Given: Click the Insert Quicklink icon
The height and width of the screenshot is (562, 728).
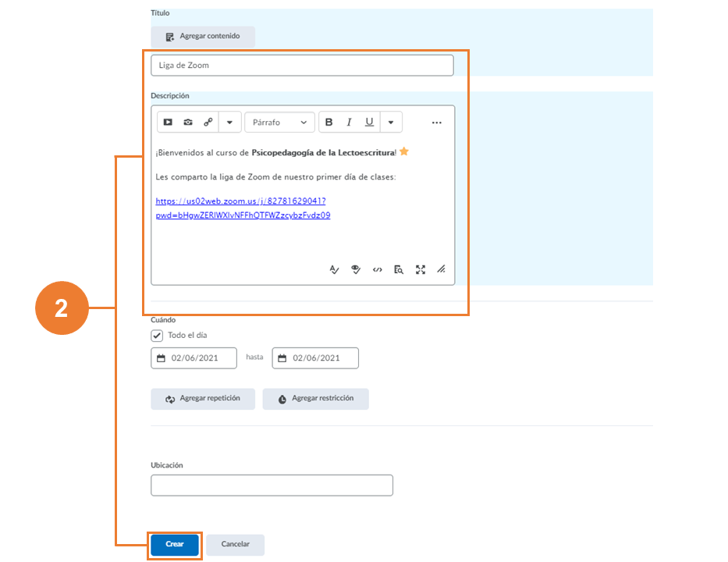Looking at the screenshot, I should 208,123.
